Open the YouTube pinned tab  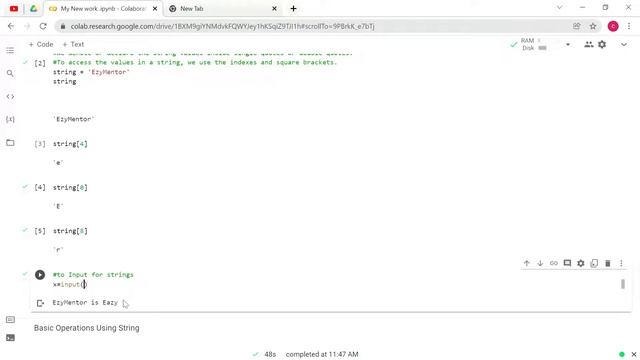(14, 9)
